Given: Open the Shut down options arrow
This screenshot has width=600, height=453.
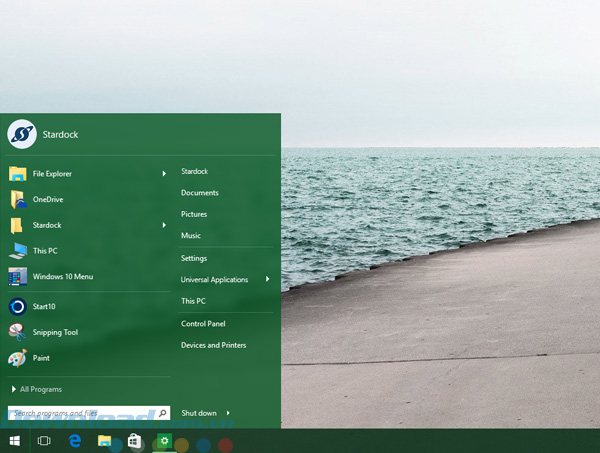Looking at the screenshot, I should 228,413.
